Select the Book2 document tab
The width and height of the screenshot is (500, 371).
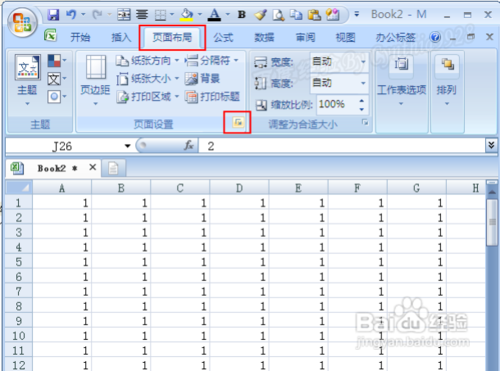(x=52, y=168)
